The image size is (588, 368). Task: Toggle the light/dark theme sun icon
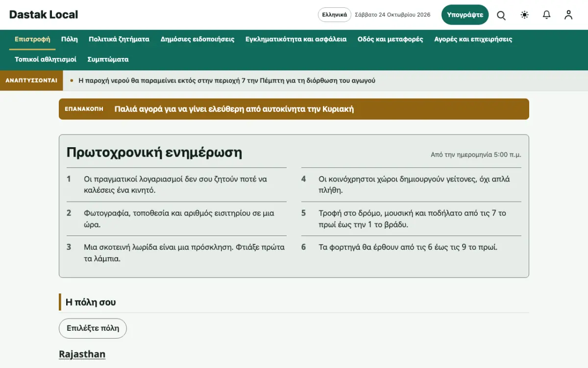click(525, 15)
